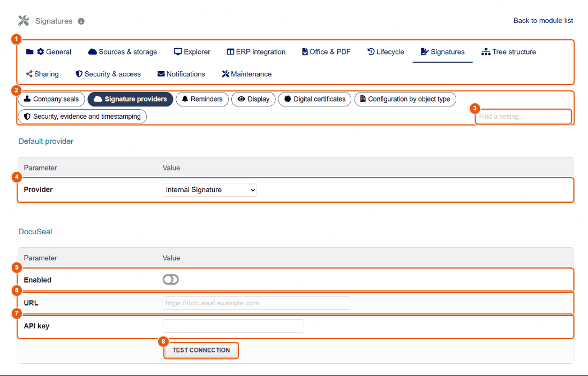The width and height of the screenshot is (588, 376).
Task: Click the Signatures tab label
Action: coord(447,52)
